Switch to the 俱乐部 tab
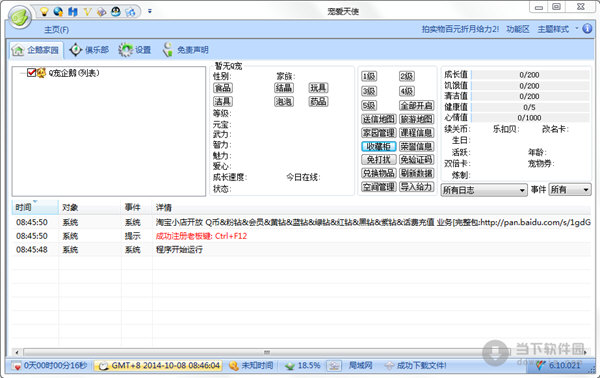 point(90,50)
